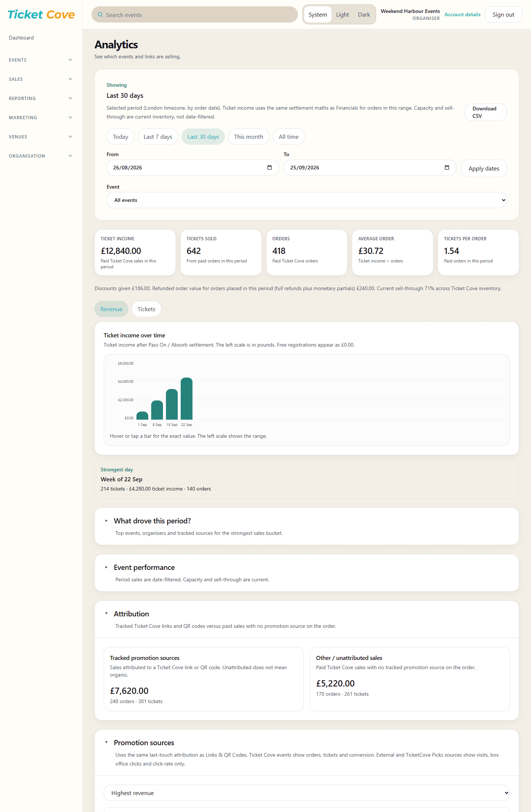Open the Highest revenue sort dropdown
531x812 pixels.
pyautogui.click(x=307, y=793)
